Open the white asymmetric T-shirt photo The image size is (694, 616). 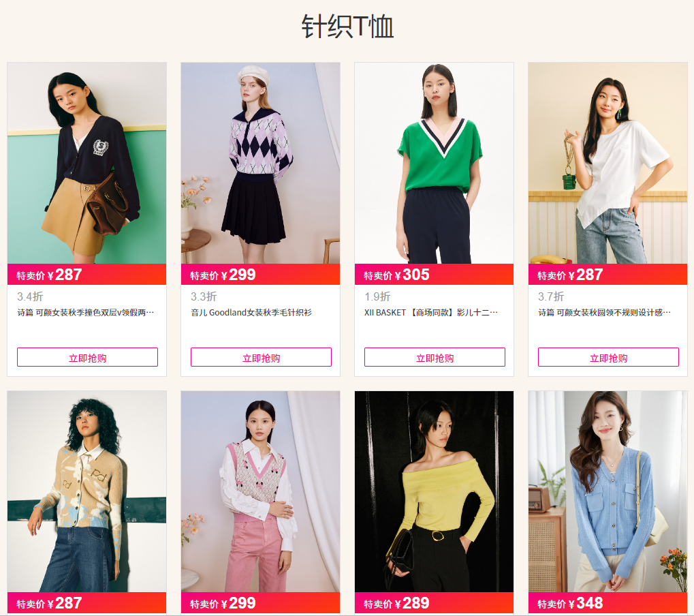click(608, 163)
